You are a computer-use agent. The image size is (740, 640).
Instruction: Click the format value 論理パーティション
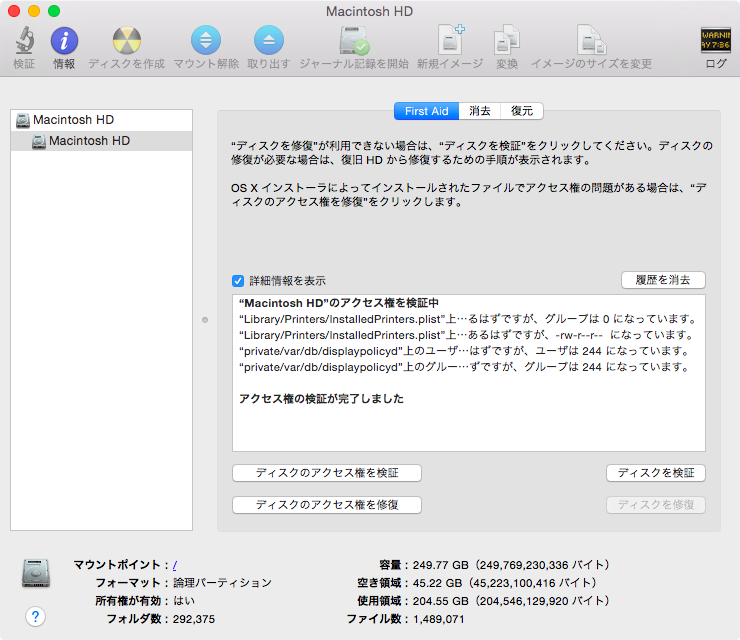tap(222, 583)
